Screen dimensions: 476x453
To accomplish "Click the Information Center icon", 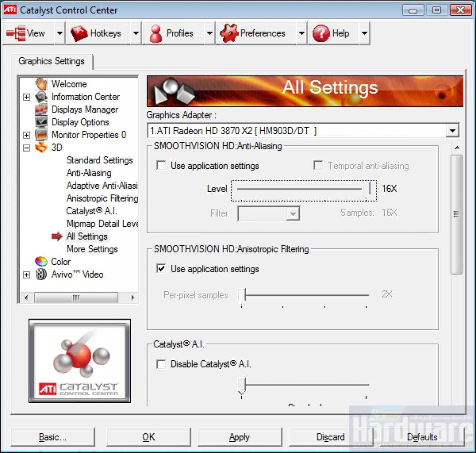I will [x=41, y=97].
